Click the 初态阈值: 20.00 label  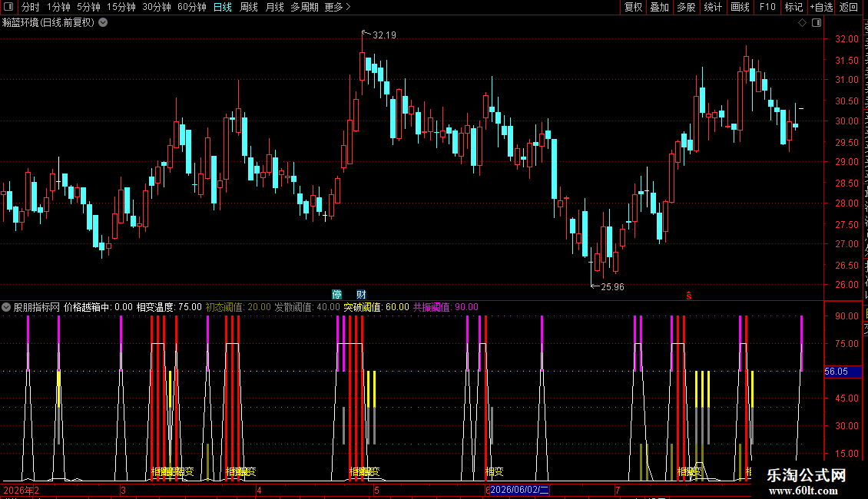pos(238,307)
